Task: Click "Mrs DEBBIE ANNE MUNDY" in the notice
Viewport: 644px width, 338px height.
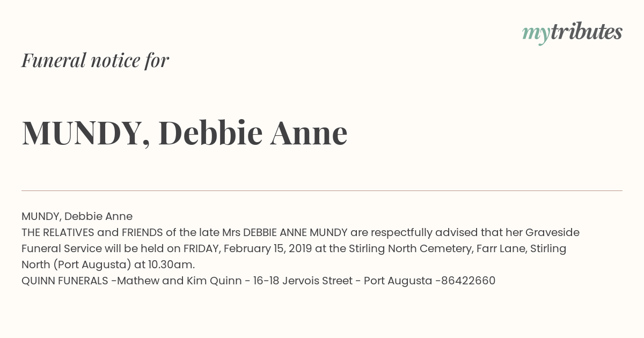Action: pos(284,232)
